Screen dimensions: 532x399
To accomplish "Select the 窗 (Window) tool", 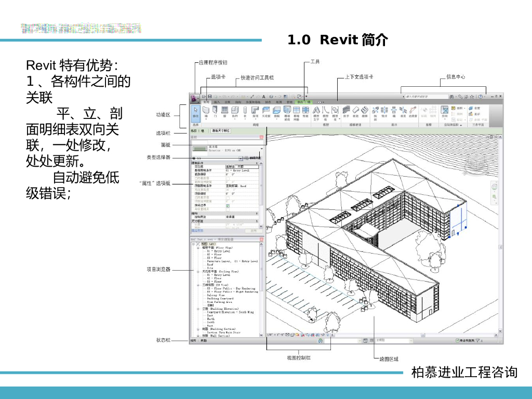I will pos(224,112).
